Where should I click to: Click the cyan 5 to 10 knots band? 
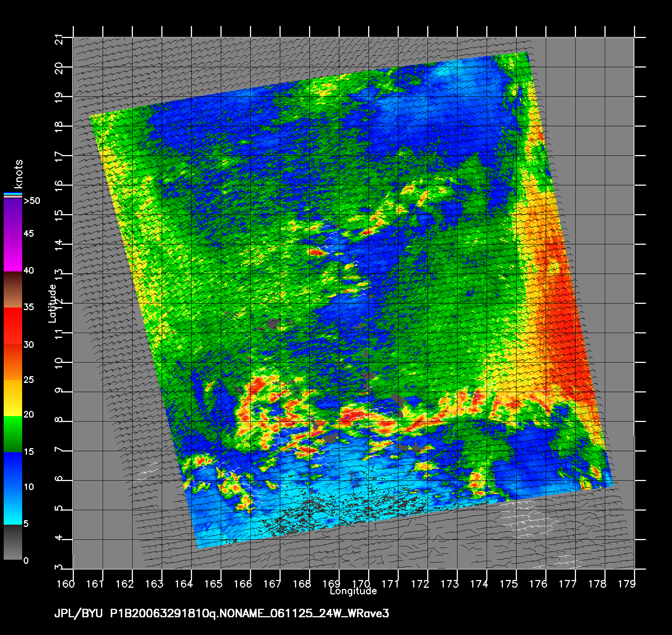pyautogui.click(x=13, y=507)
